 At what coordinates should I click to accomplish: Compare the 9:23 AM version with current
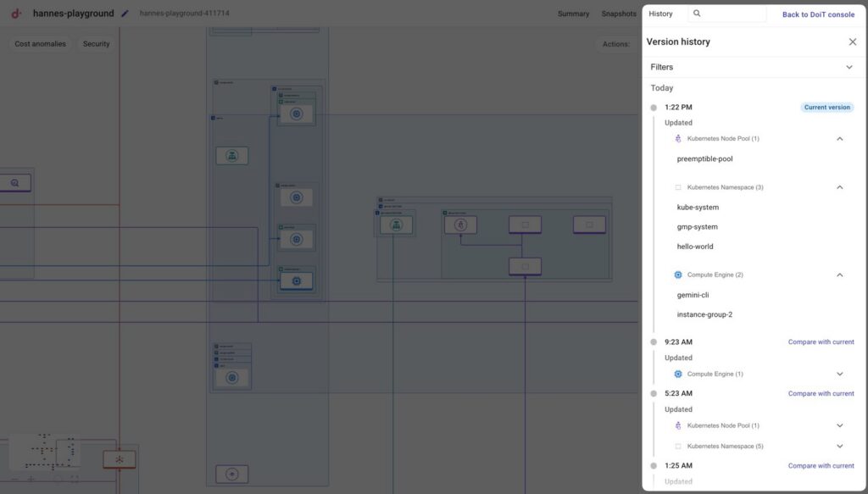(x=821, y=342)
